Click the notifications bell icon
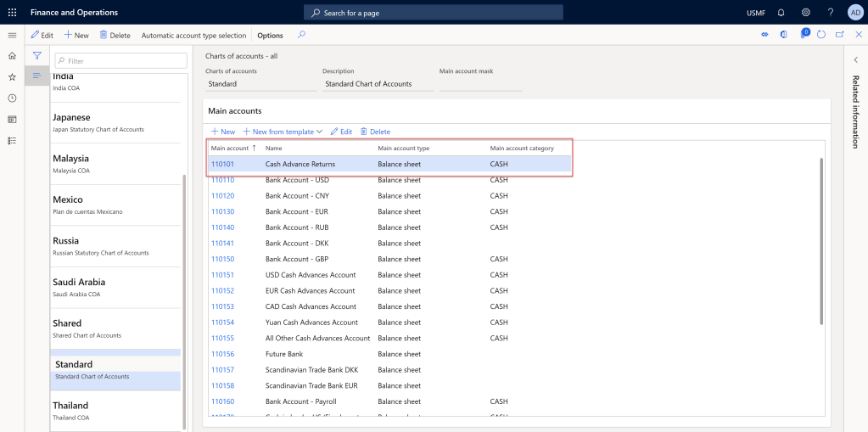This screenshot has width=868, height=432. [781, 13]
